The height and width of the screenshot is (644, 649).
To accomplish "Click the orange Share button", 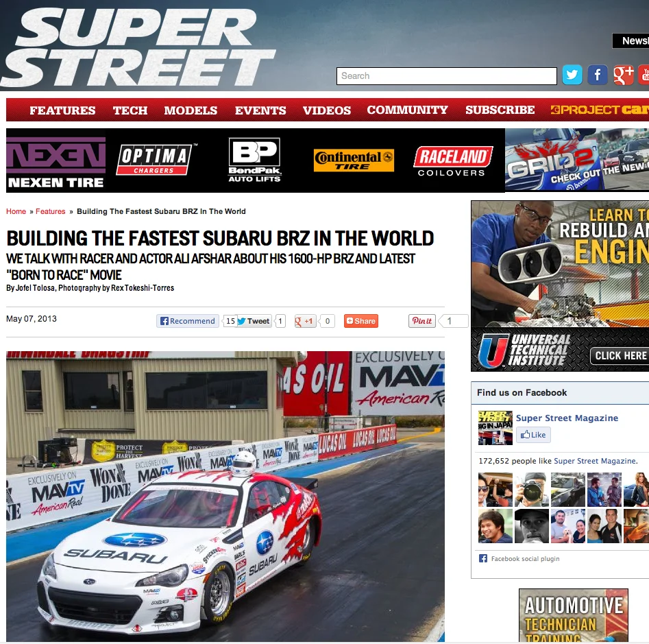I will point(361,321).
